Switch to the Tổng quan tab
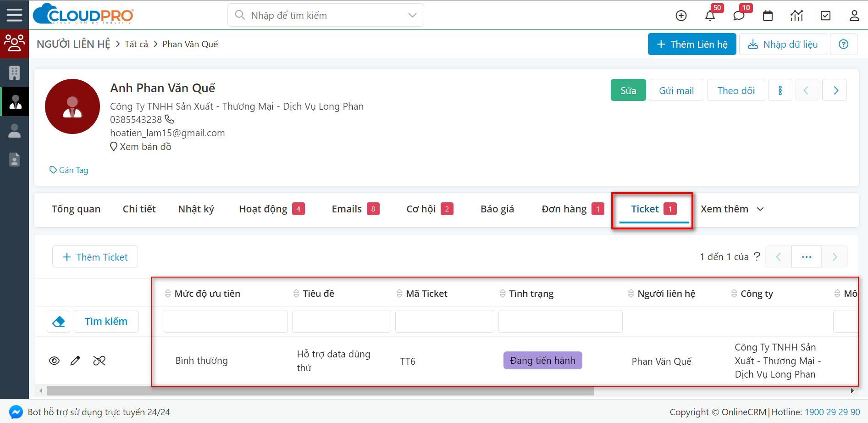Image resolution: width=868 pixels, height=423 pixels. click(76, 209)
